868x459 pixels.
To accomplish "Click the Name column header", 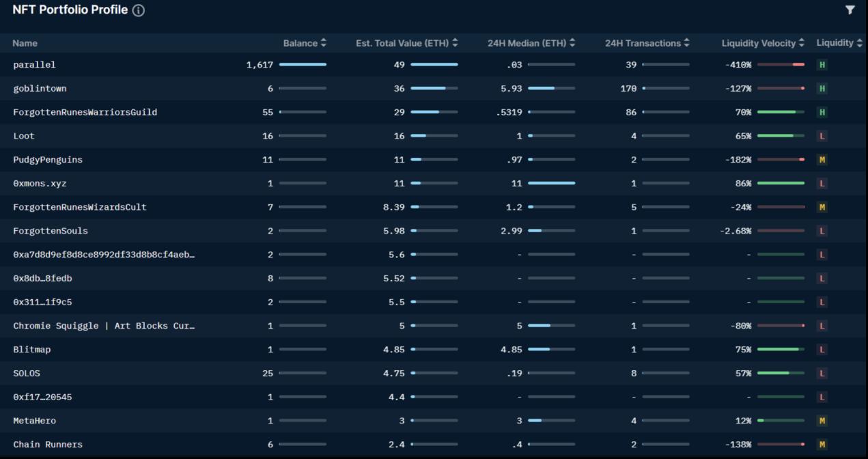I will point(25,43).
